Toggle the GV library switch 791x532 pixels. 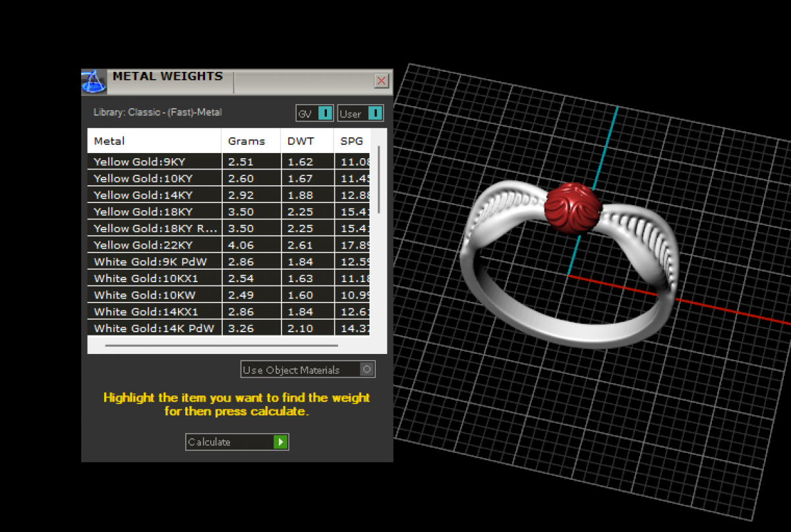[324, 113]
